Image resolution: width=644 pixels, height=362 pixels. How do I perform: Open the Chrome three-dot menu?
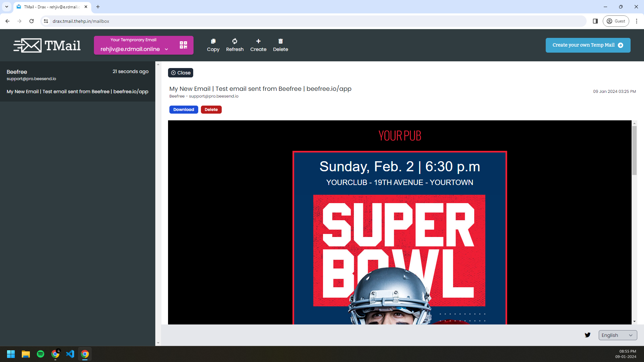click(636, 21)
